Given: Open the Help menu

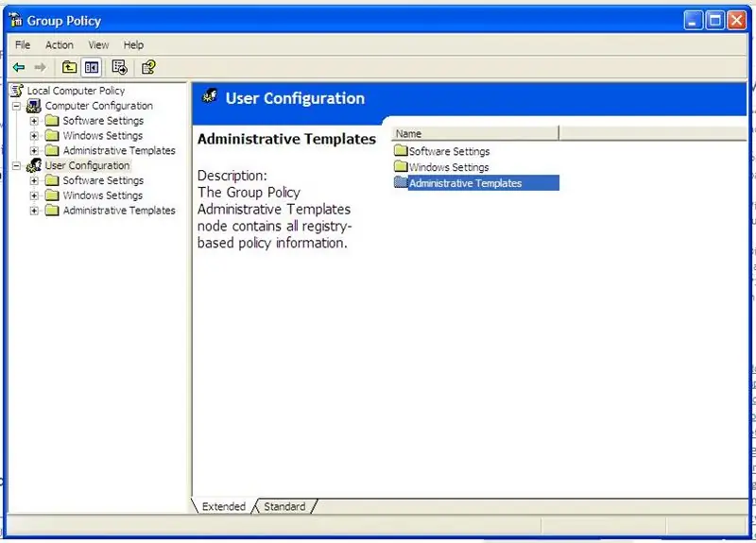Looking at the screenshot, I should point(133,44).
